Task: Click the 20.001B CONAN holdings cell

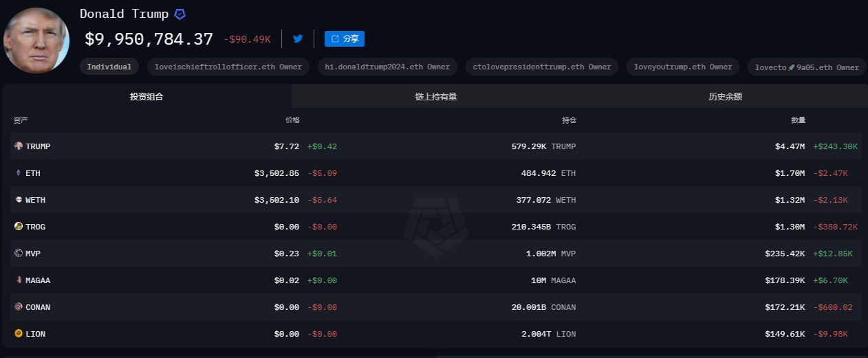Action: (543, 307)
